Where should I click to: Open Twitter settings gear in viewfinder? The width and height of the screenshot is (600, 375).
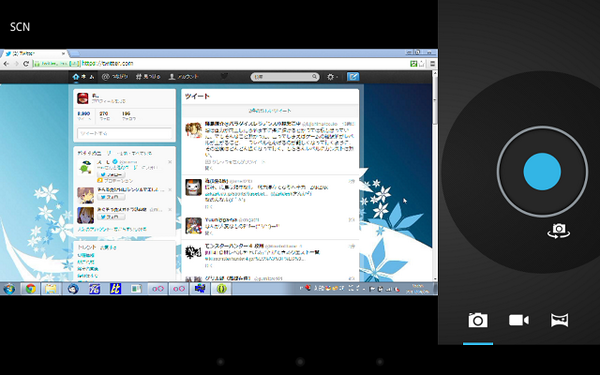tap(331, 77)
